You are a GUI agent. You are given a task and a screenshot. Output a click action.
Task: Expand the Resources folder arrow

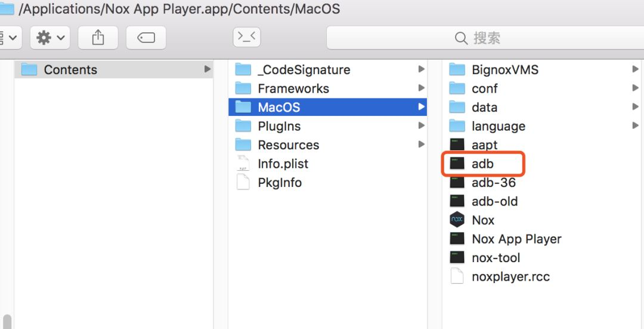click(x=421, y=144)
